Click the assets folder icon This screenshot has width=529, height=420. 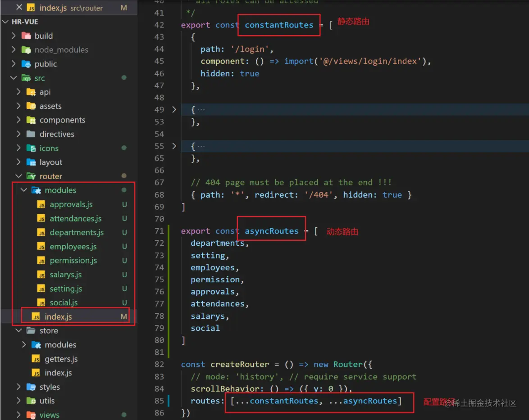coord(31,106)
